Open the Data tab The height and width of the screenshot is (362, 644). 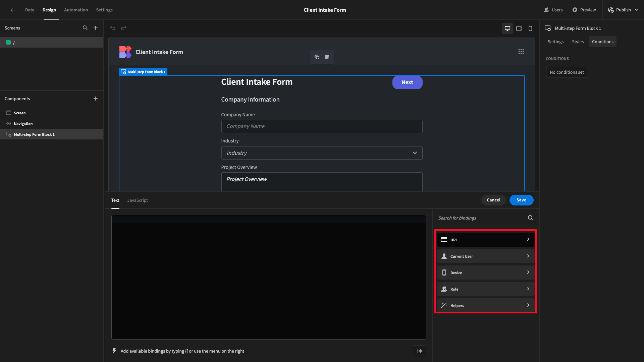coord(30,10)
